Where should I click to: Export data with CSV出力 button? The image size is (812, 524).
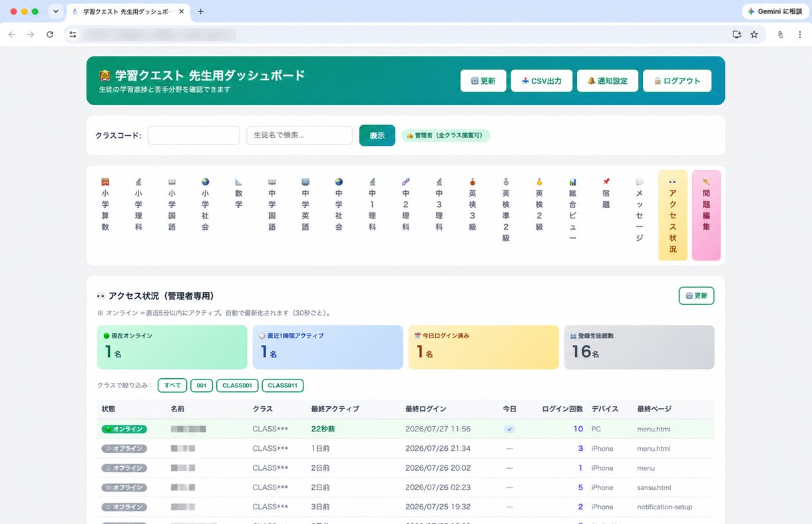(541, 81)
